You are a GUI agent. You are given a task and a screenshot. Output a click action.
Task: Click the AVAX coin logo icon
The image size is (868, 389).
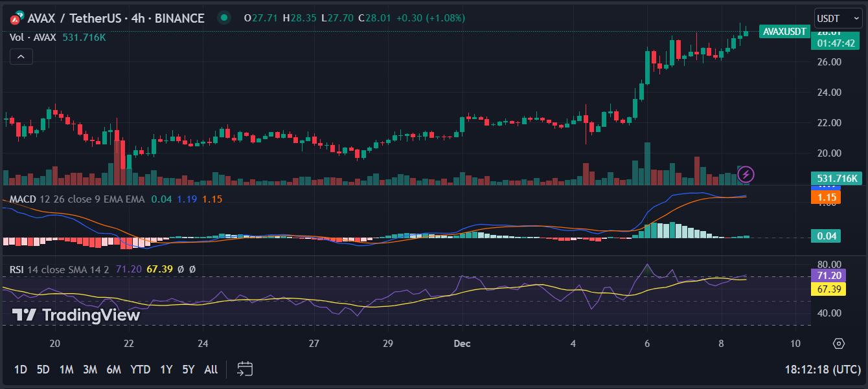coord(16,19)
